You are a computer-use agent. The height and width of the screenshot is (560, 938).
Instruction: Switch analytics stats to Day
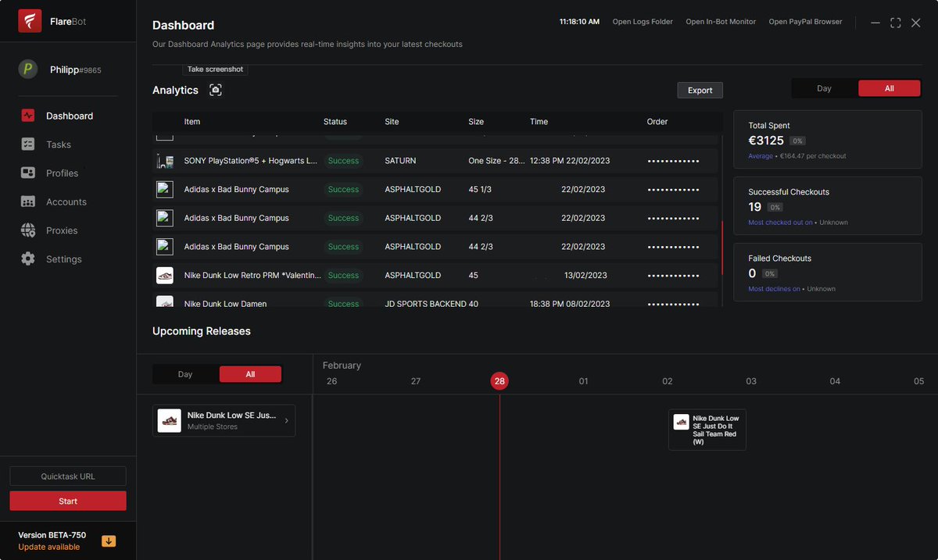click(x=824, y=88)
